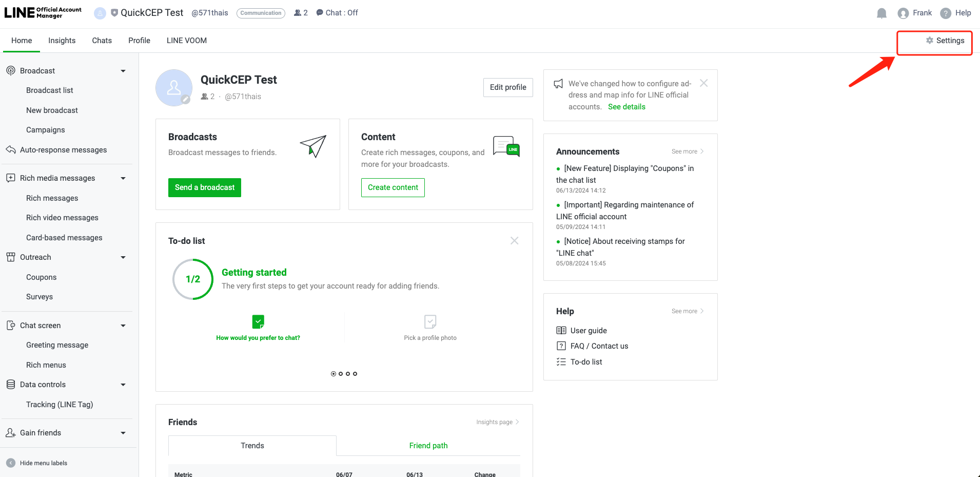This screenshot has height=477, width=980.
Task: Open the Coupons menu item
Action: point(42,277)
